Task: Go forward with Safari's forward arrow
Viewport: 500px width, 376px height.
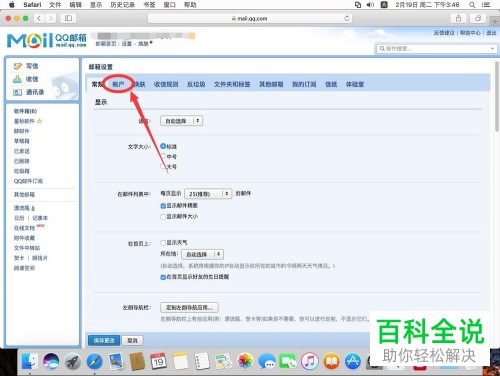Action: [51, 18]
